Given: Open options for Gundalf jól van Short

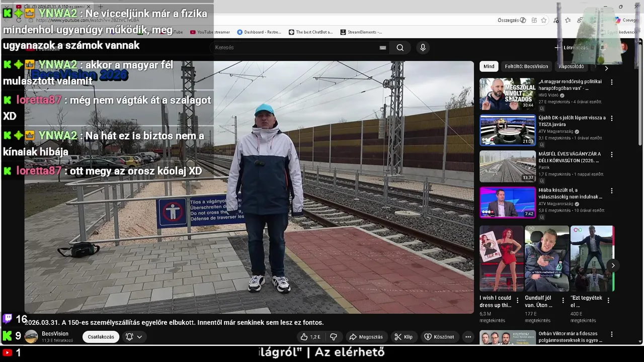Looking at the screenshot, I should (562, 300).
